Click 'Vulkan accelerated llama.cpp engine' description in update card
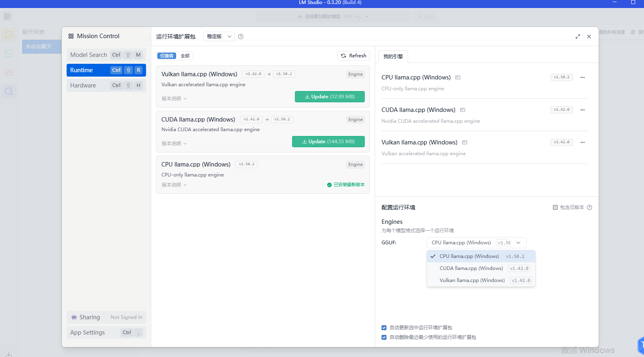Image resolution: width=644 pixels, height=357 pixels. tap(203, 85)
